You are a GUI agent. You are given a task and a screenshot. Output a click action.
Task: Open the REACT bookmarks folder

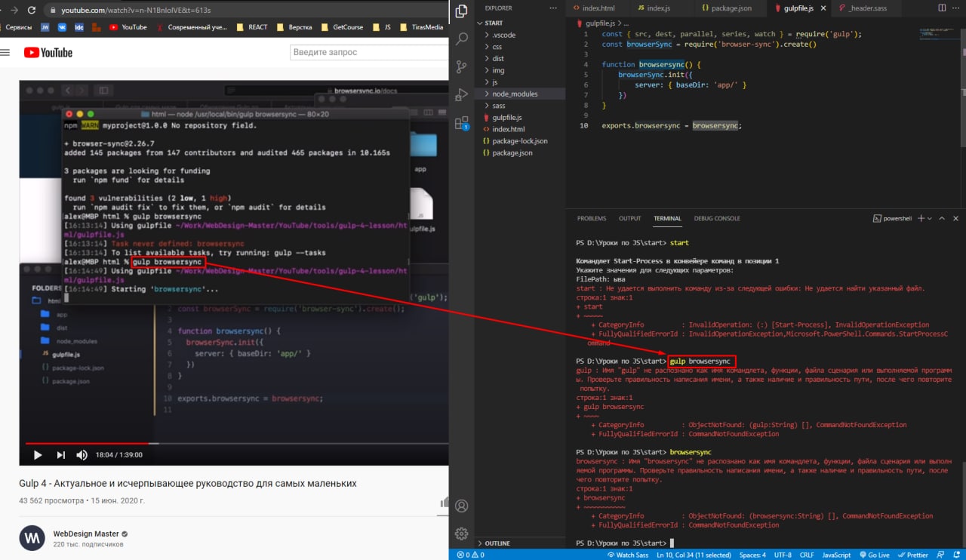(252, 27)
